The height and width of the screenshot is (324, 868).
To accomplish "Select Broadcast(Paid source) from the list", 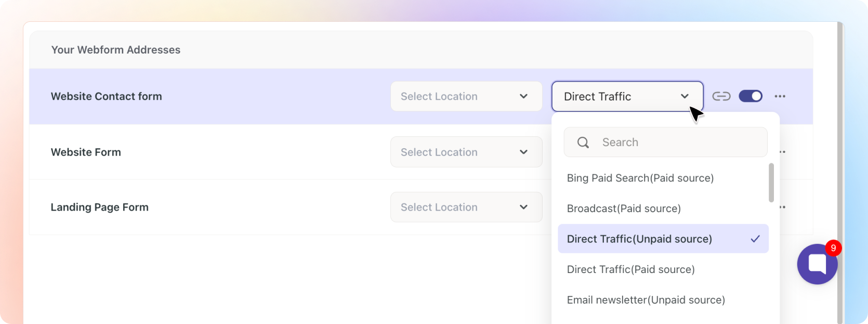I will click(624, 209).
